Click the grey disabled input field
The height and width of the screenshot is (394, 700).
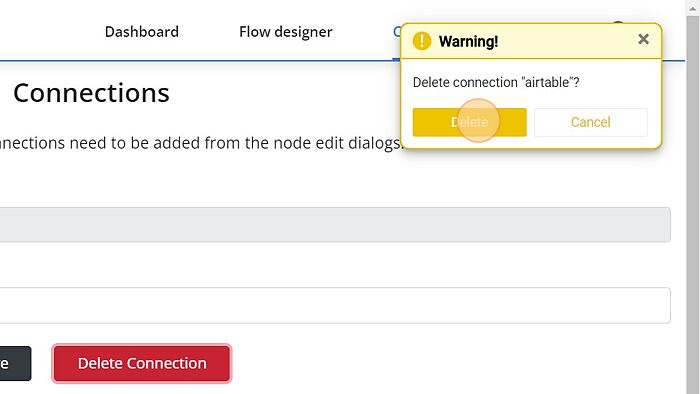(335, 224)
